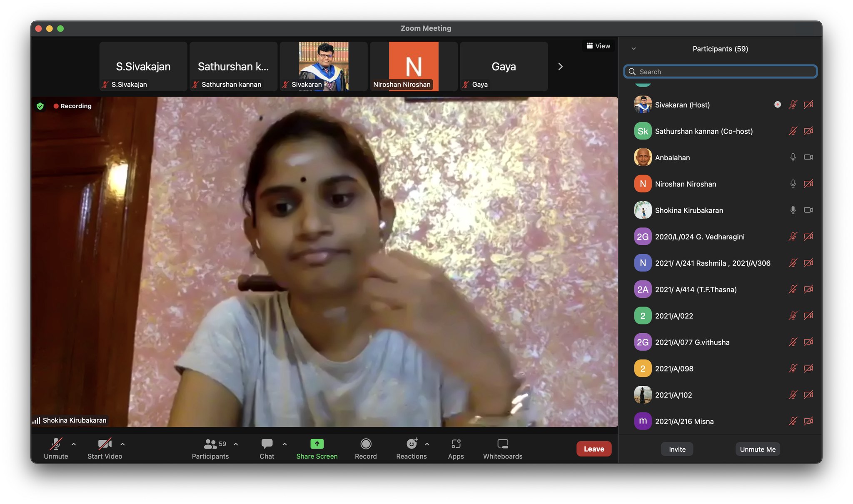Screen dimensions: 853x504
Task: Open the Participants panel icon
Action: tap(210, 444)
